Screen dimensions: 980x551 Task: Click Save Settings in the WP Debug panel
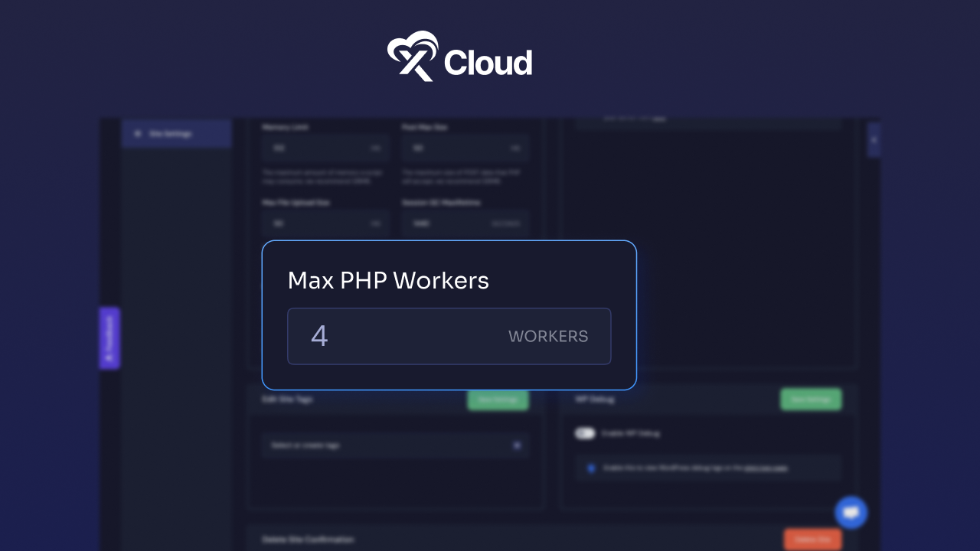811,399
